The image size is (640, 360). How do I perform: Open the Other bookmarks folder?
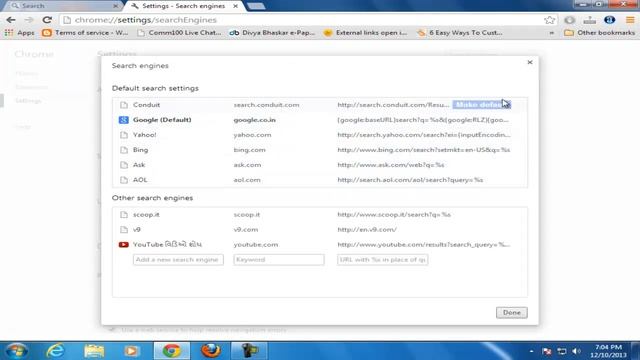[600, 33]
